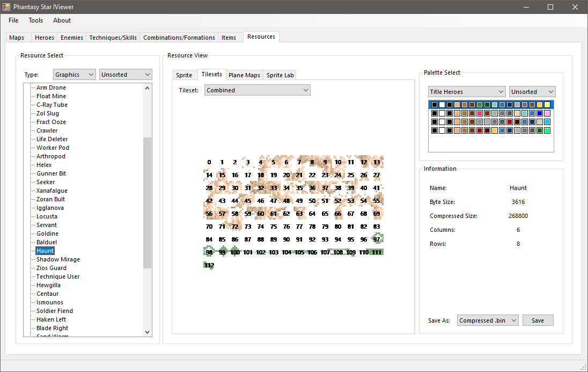
Task: Select Zios Guard resource
Action: click(52, 268)
